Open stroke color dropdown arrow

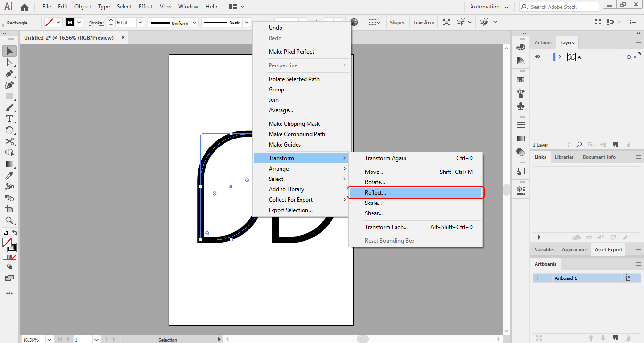pos(79,23)
